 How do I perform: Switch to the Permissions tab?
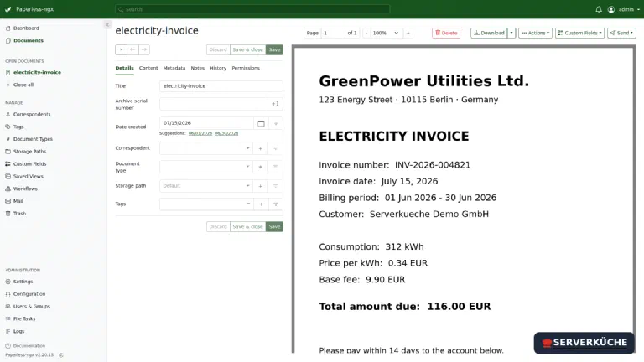point(246,68)
